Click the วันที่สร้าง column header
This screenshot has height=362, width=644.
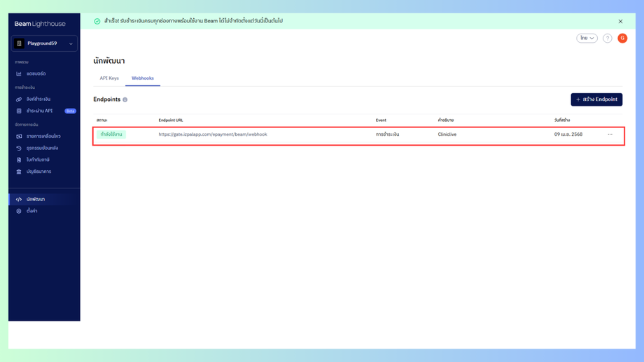pyautogui.click(x=562, y=120)
